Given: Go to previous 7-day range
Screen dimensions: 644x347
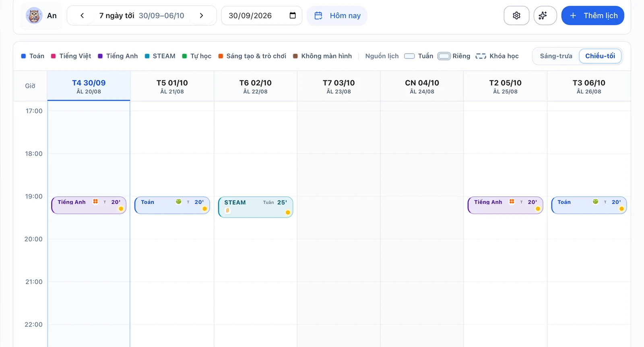Looking at the screenshot, I should click(82, 16).
